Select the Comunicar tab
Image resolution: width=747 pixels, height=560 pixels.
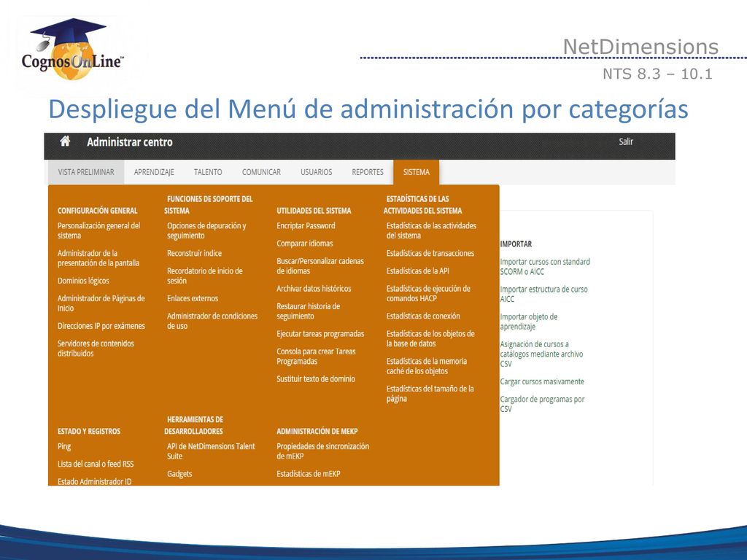click(x=261, y=172)
